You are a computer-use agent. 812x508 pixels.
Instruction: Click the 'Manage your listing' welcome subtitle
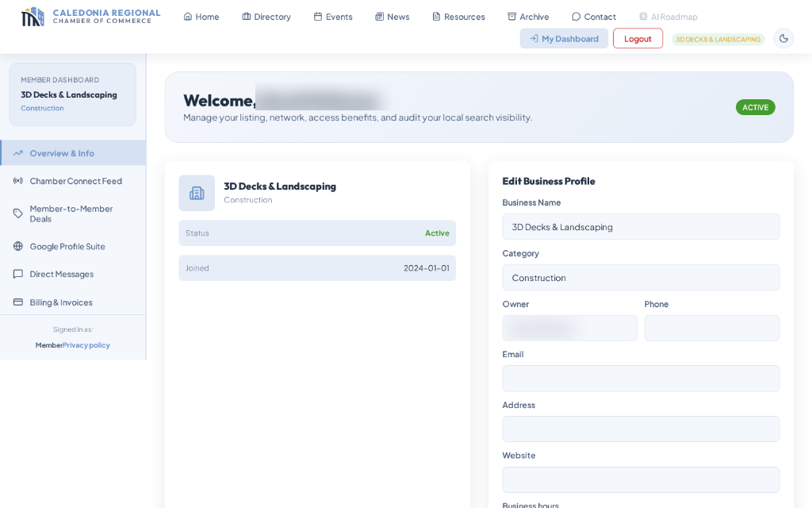click(x=358, y=117)
